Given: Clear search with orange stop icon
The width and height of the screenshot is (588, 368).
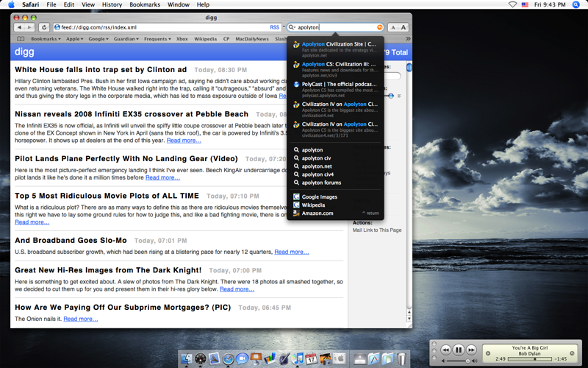Looking at the screenshot, I should pos(380,27).
